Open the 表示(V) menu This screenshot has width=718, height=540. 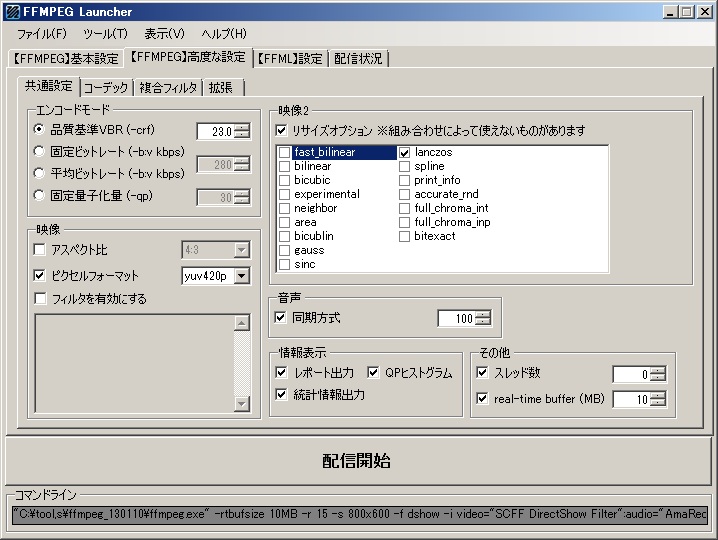(164, 34)
